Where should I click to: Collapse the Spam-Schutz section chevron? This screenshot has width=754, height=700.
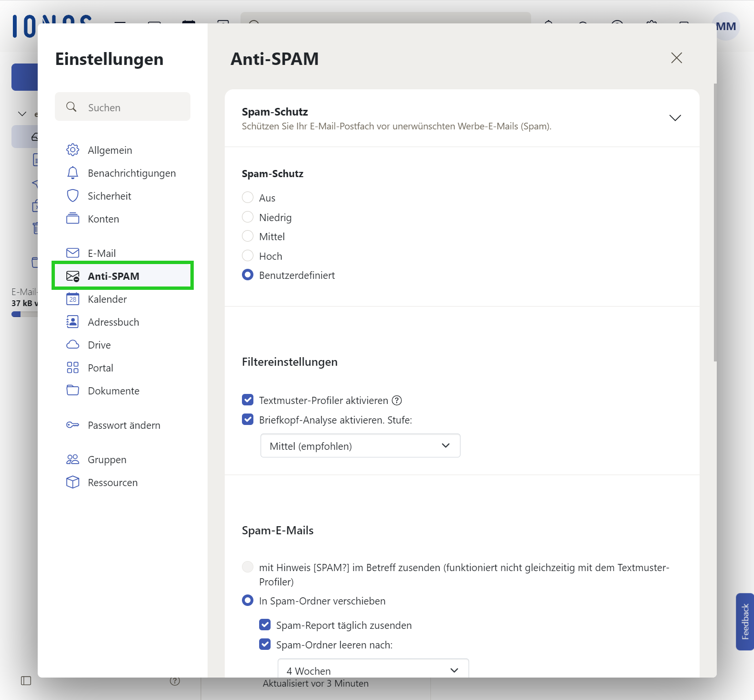coord(675,118)
